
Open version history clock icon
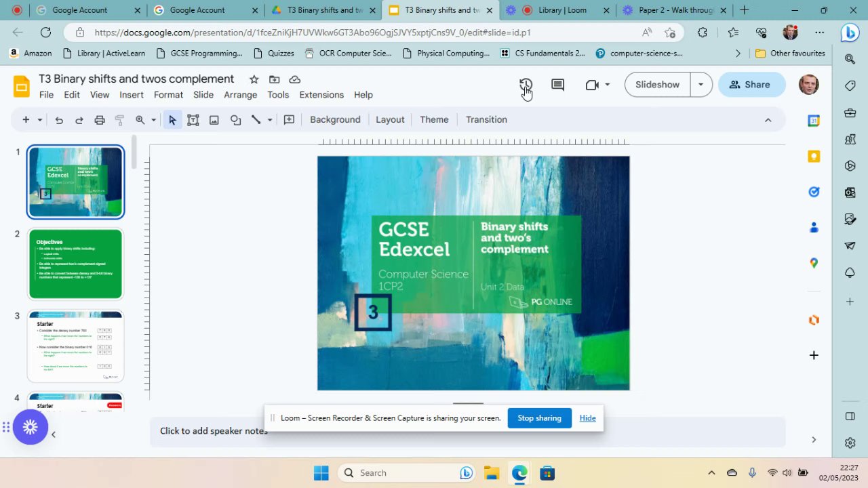click(526, 85)
